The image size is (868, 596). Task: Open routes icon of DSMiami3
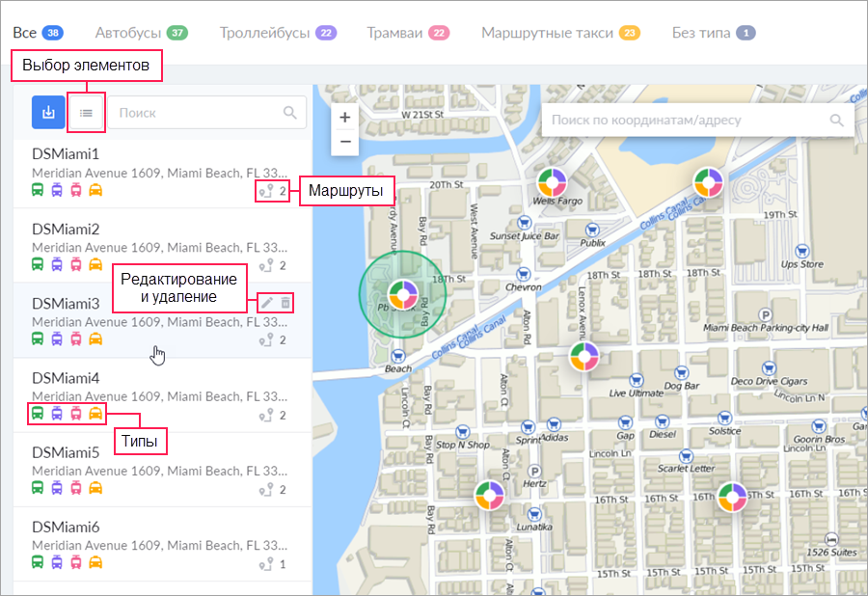coord(266,339)
